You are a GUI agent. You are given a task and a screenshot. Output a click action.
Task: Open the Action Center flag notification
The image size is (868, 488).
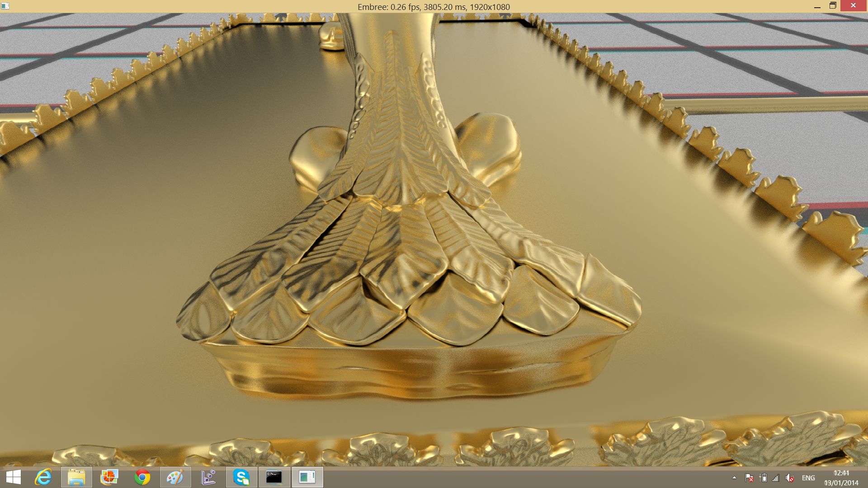[x=749, y=478]
